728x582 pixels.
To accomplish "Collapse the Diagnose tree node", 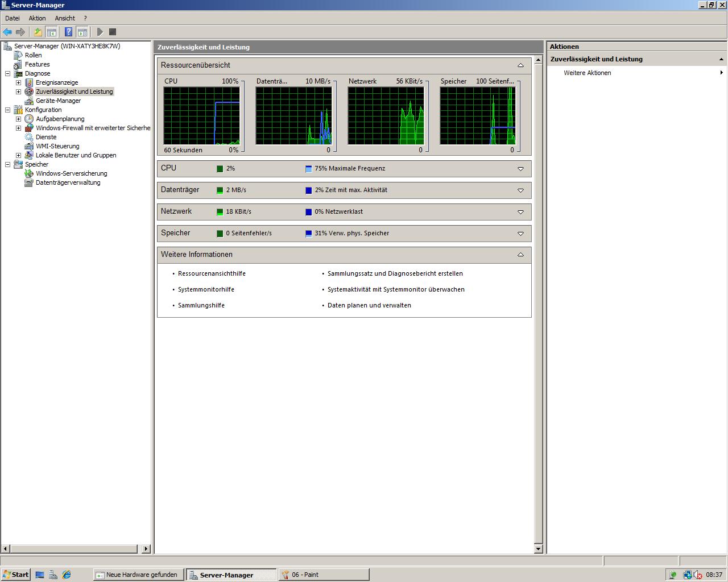I will click(8, 73).
